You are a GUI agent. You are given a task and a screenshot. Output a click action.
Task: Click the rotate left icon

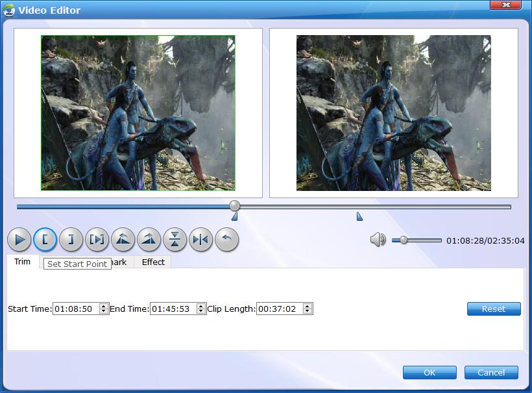[123, 240]
